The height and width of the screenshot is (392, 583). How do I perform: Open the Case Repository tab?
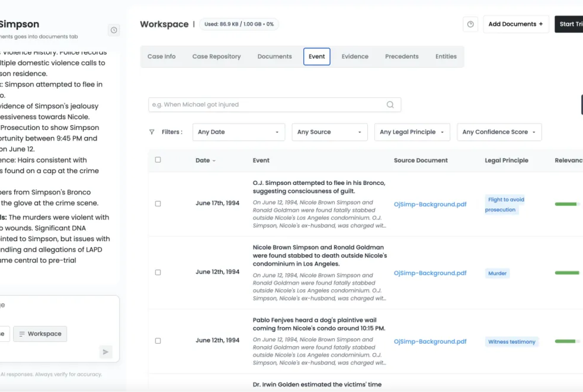[216, 56]
